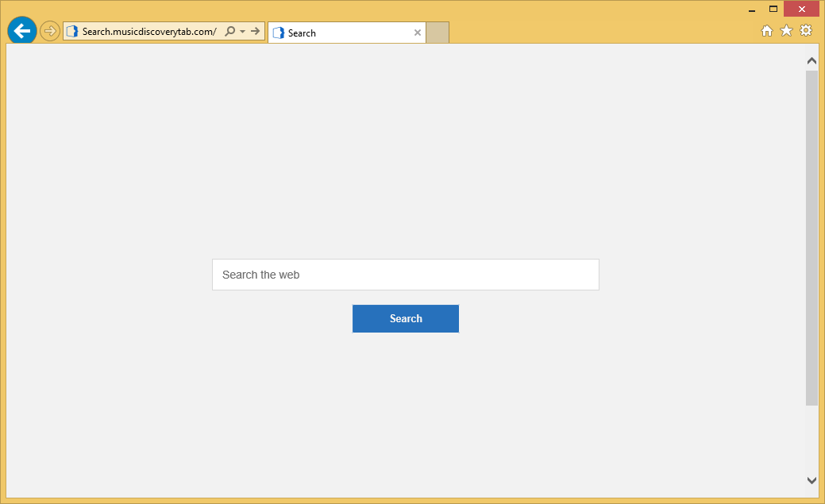Go back using the blue back arrow
Image resolution: width=825 pixels, height=504 pixels.
(x=22, y=31)
